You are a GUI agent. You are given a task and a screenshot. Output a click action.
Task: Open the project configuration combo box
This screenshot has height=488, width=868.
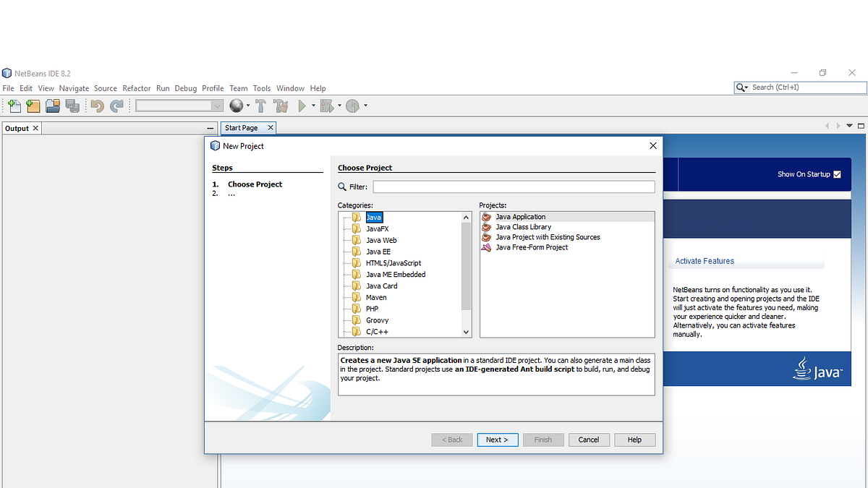179,106
